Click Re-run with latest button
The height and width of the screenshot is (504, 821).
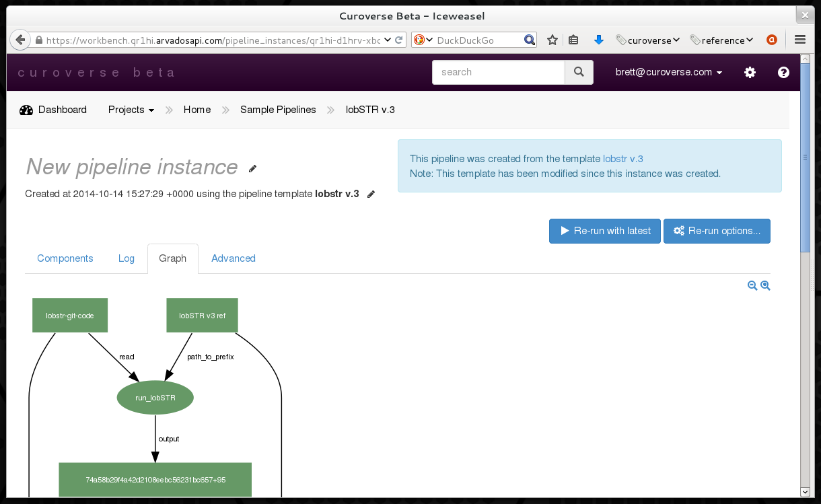[x=604, y=231]
